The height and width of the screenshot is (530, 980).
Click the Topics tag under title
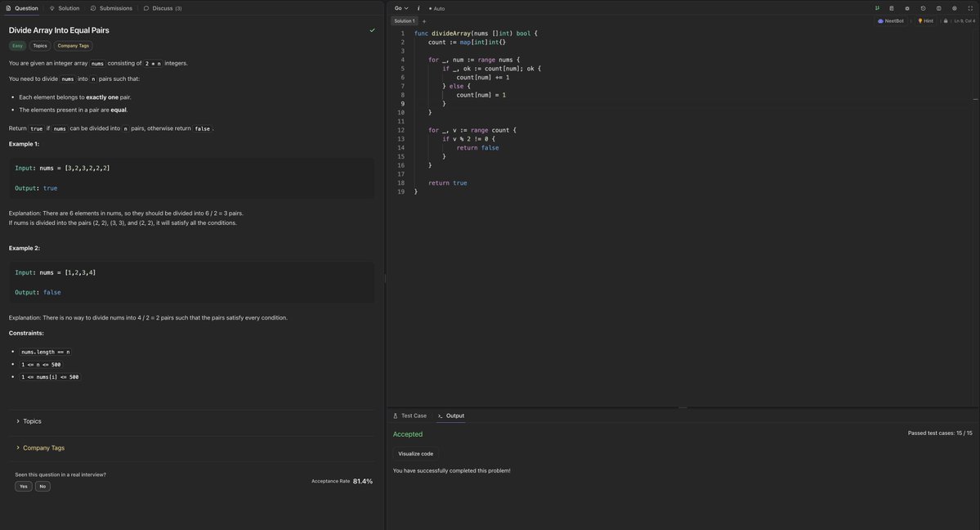coord(40,46)
